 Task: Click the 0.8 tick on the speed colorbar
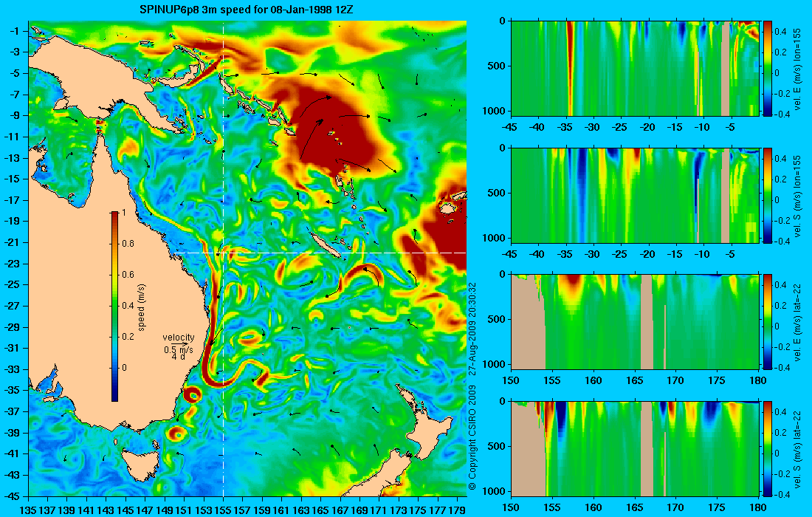click(x=128, y=244)
